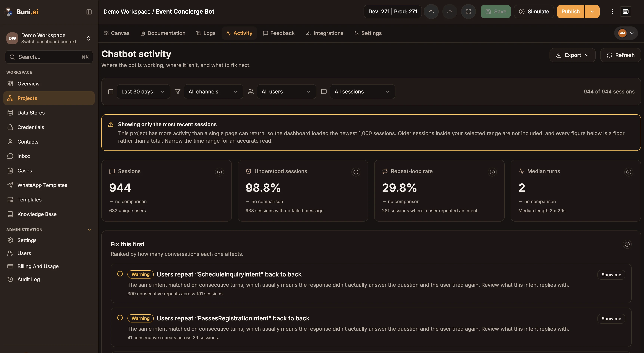Click the redo arrow icon
Viewport: 644px width, 353px height.
click(450, 12)
